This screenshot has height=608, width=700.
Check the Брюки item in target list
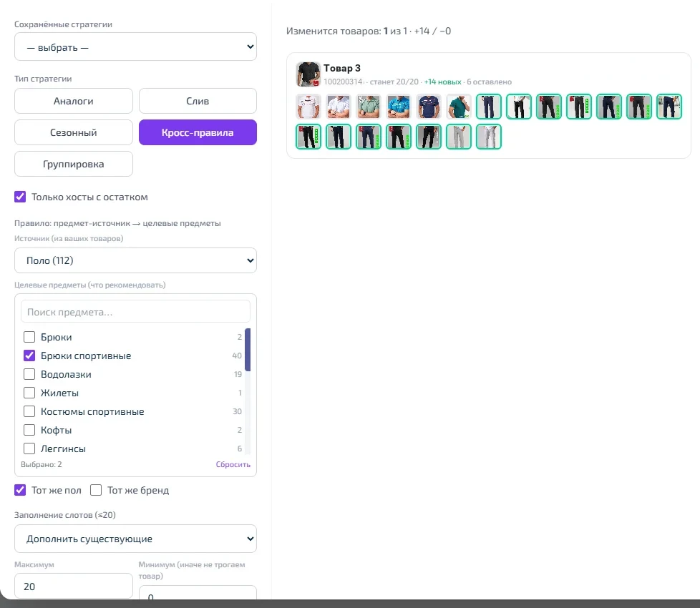[x=29, y=337]
